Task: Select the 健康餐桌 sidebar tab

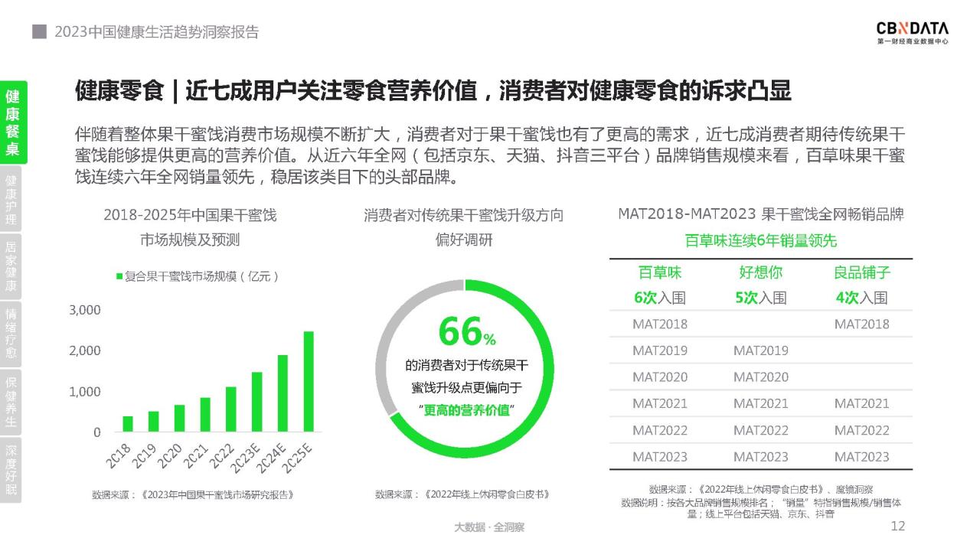Action: click(13, 122)
